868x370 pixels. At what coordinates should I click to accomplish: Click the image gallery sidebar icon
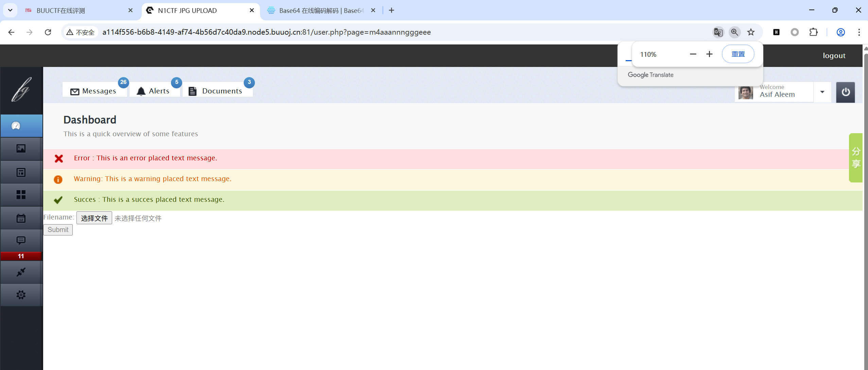tap(21, 148)
